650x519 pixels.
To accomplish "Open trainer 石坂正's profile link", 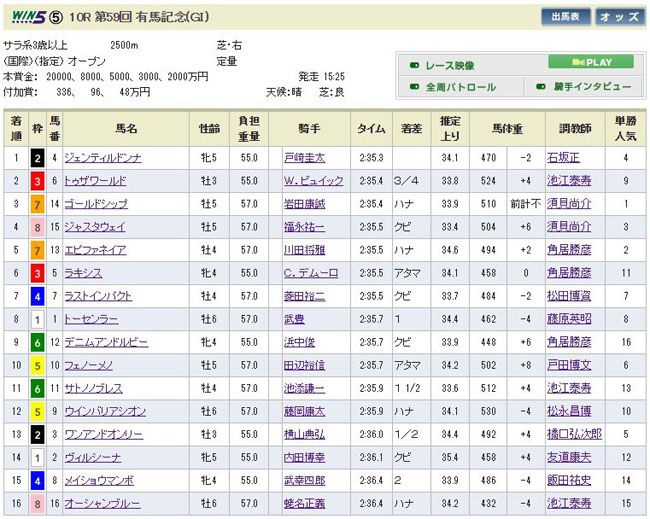I will [x=562, y=158].
